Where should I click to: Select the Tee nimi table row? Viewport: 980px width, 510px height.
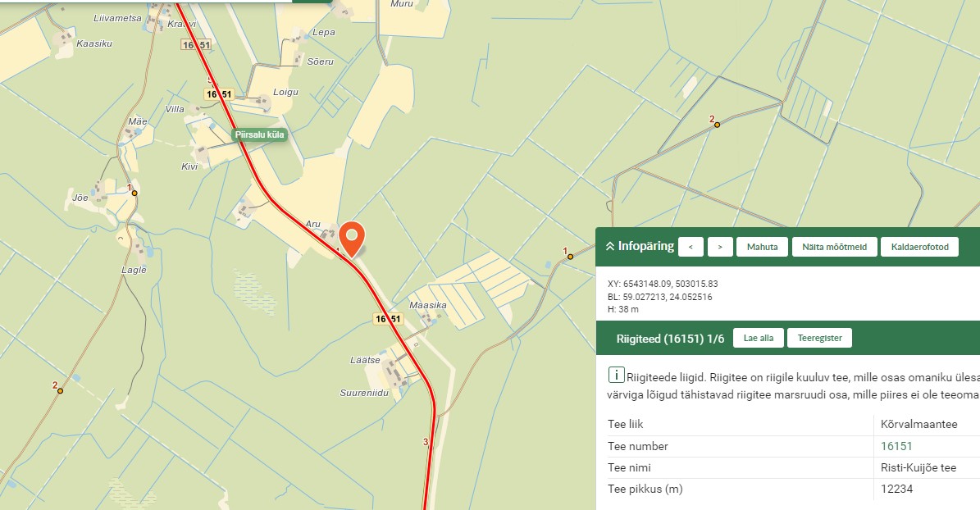(787, 468)
